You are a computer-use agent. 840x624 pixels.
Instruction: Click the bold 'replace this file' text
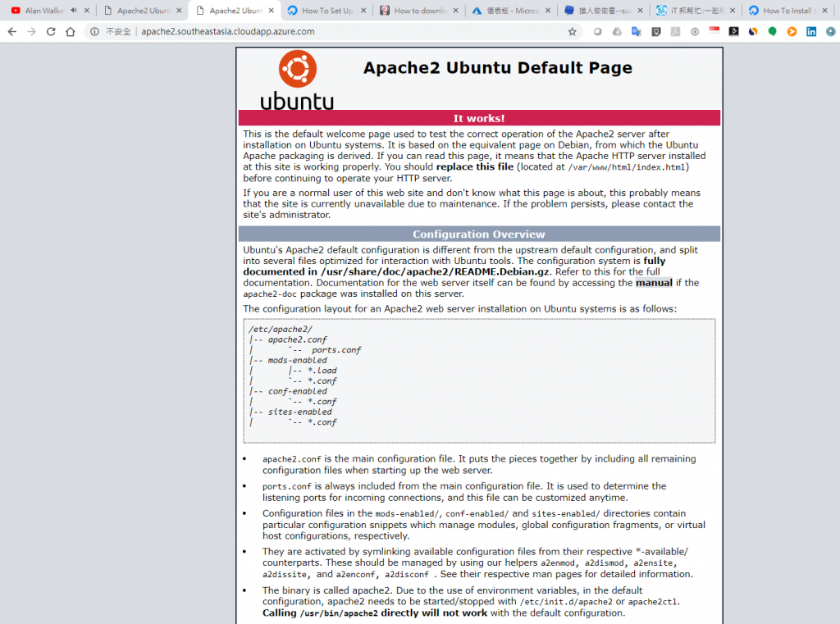coord(475,166)
